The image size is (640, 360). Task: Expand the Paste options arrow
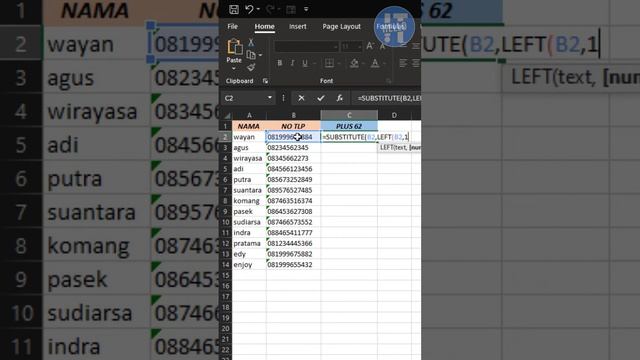pyautogui.click(x=234, y=68)
